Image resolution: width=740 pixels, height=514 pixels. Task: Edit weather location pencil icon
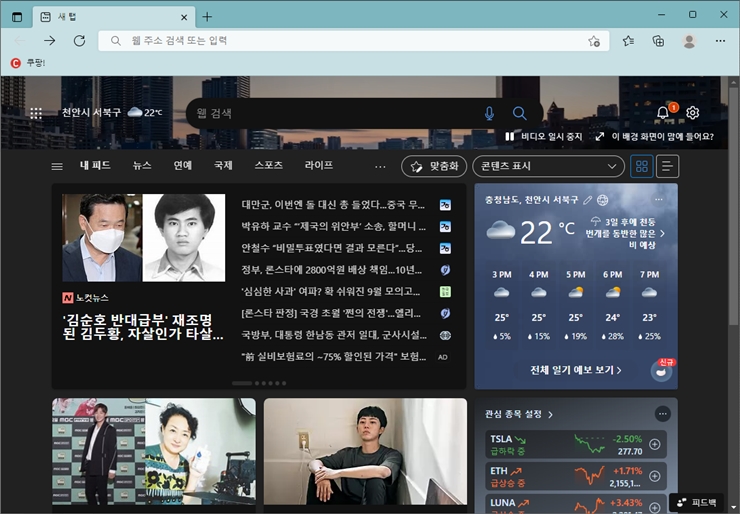pos(588,200)
